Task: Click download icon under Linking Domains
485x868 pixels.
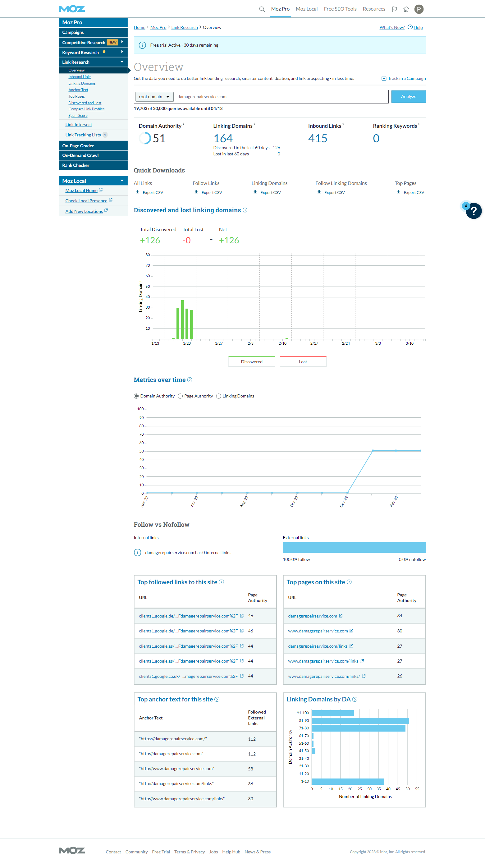Action: [255, 192]
